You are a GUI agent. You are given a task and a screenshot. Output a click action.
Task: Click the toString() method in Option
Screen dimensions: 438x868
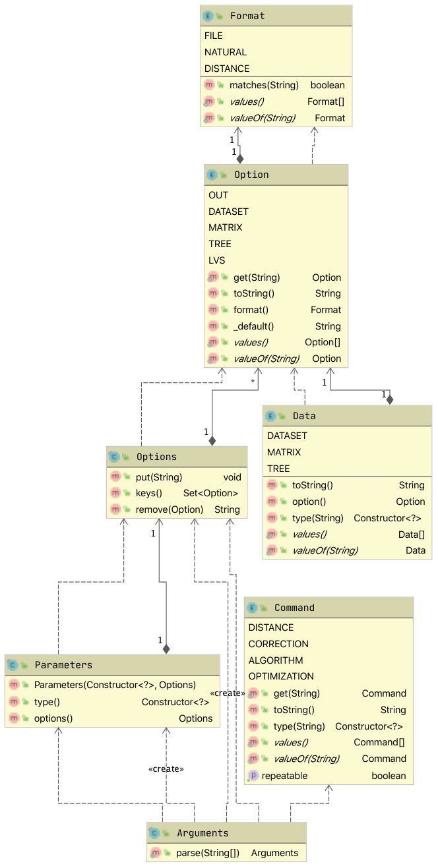(x=254, y=293)
